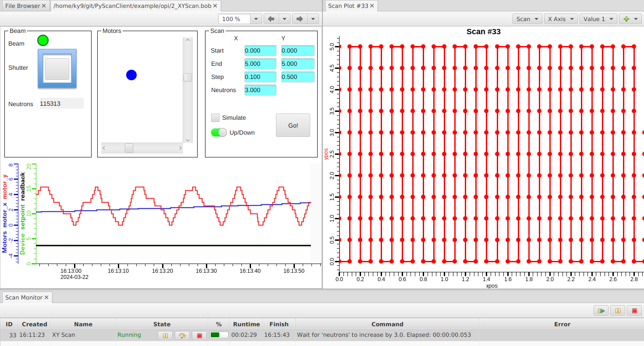
Task: Turn off the Up/Down switch
Action: click(x=219, y=132)
